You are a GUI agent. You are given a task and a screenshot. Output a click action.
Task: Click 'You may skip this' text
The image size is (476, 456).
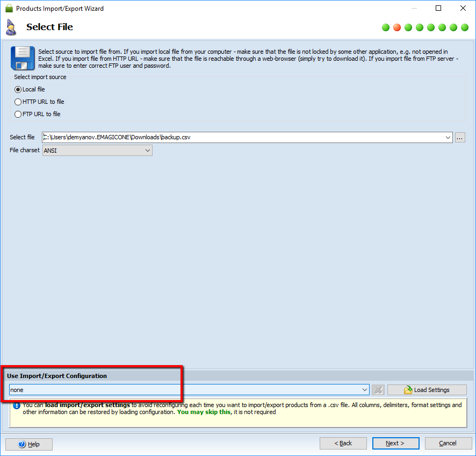pos(204,412)
